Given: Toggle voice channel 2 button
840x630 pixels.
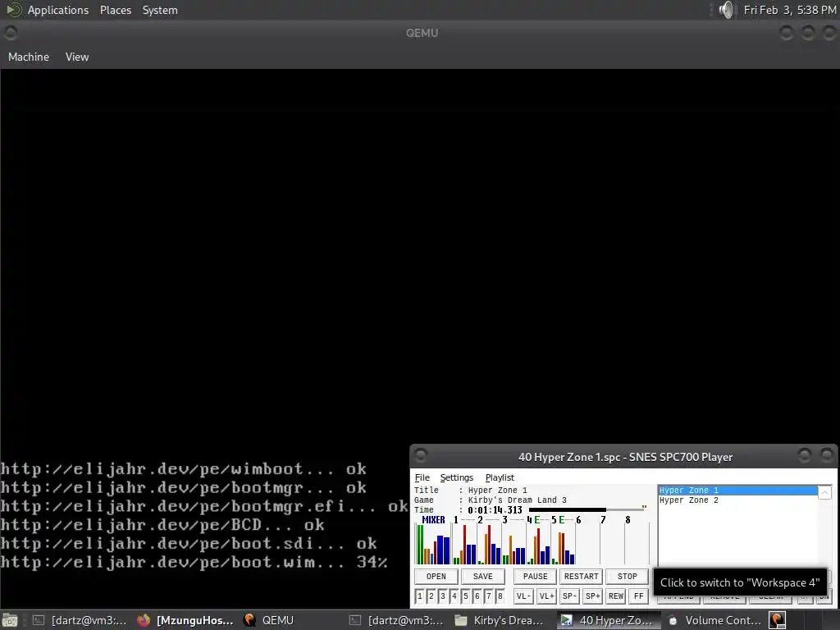Looking at the screenshot, I should (x=431, y=596).
